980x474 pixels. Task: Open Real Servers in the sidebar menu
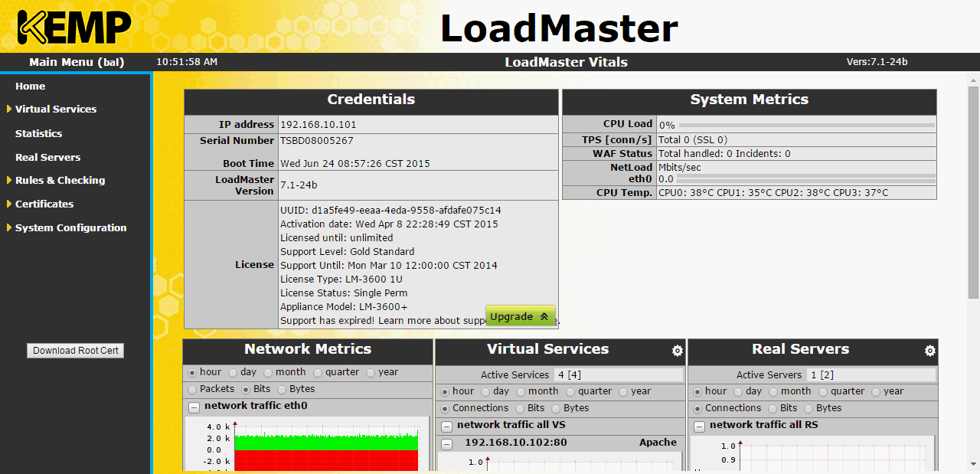point(47,158)
